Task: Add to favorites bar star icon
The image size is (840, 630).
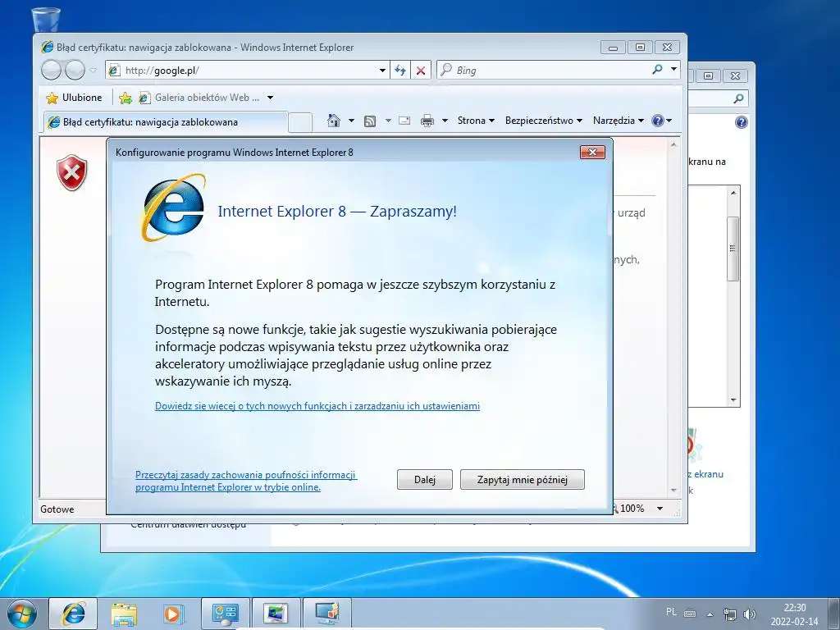Action: 126,98
